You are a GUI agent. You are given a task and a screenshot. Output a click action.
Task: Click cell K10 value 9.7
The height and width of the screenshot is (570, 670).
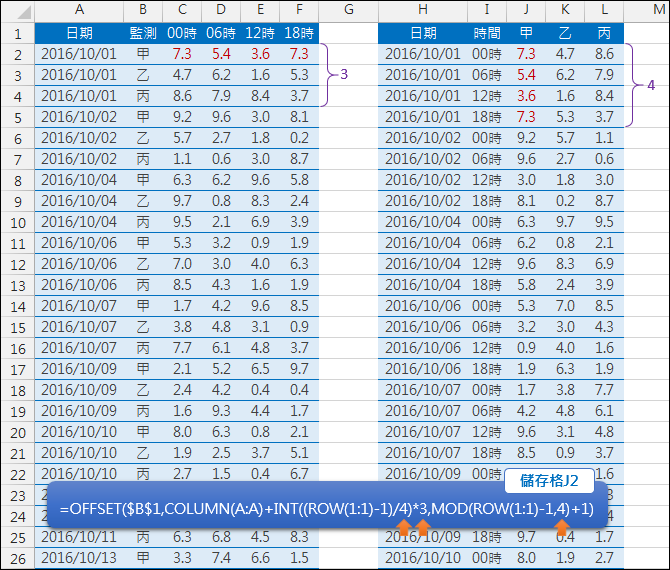[565, 222]
